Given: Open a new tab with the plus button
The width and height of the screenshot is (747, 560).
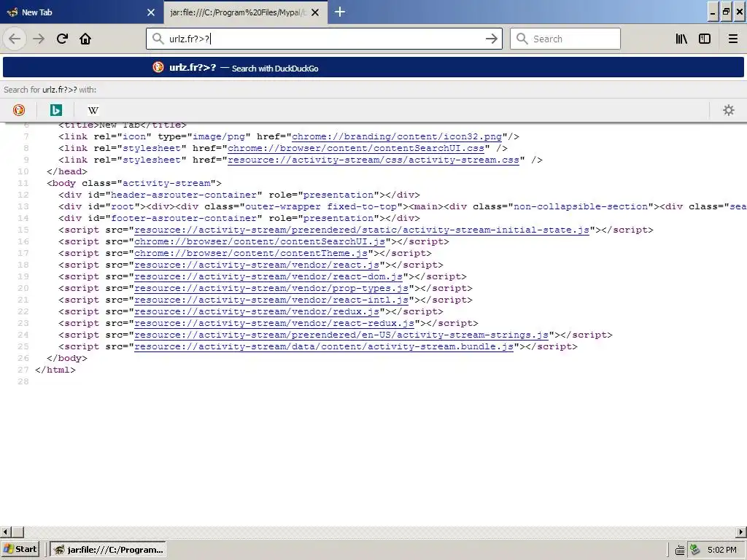Looking at the screenshot, I should [x=340, y=12].
